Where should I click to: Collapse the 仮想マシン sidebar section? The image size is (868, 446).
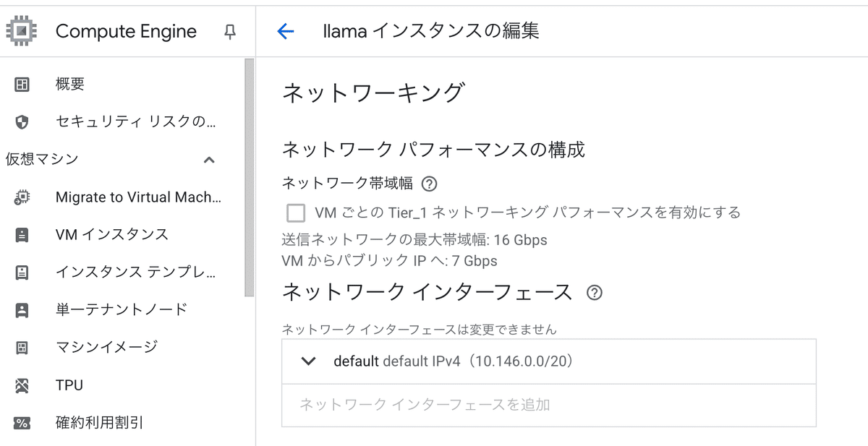coord(210,159)
